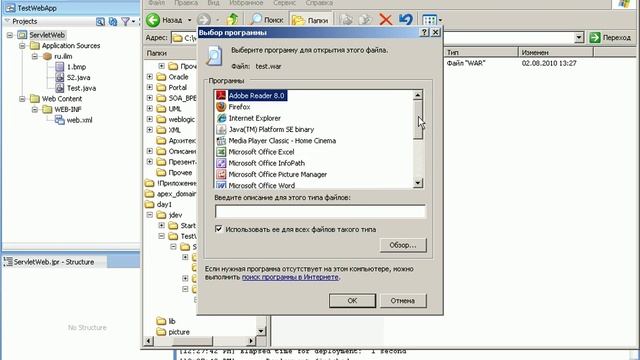The height and width of the screenshot is (360, 640).
Task: Select Microsoft Office InfoPath
Action: (x=267, y=163)
